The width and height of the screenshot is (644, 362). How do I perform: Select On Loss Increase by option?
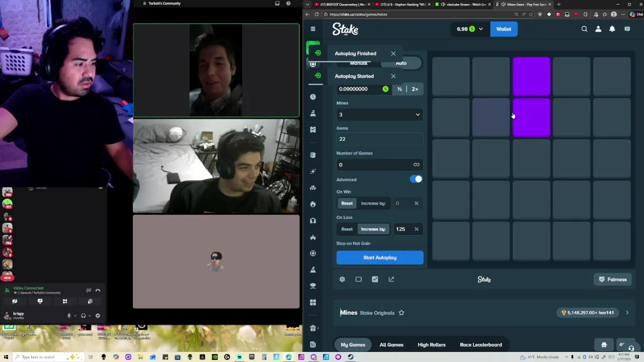pyautogui.click(x=373, y=229)
